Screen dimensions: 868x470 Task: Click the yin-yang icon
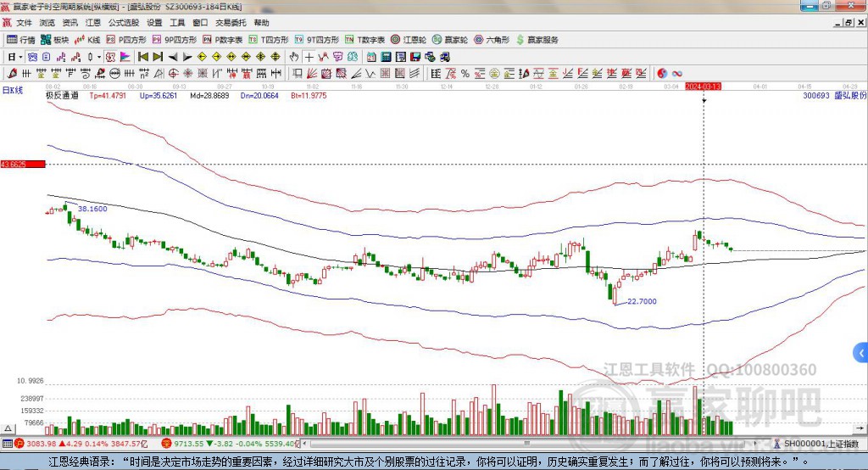pyautogui.click(x=662, y=73)
